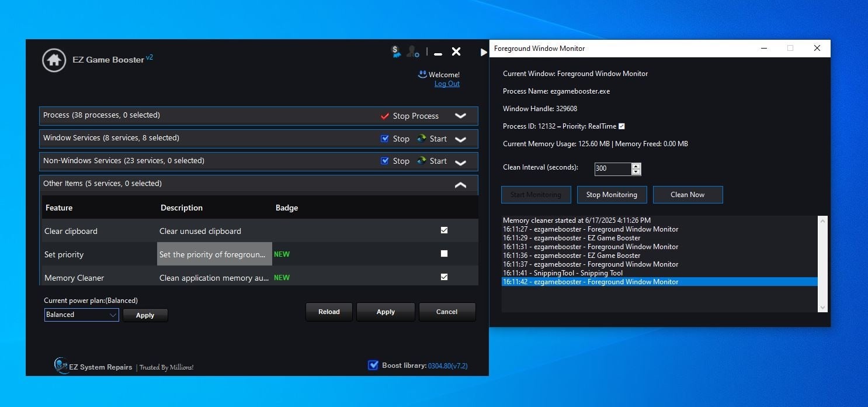The height and width of the screenshot is (407, 868).
Task: Expand the Non-Windows Services section chevron
Action: pyautogui.click(x=460, y=162)
